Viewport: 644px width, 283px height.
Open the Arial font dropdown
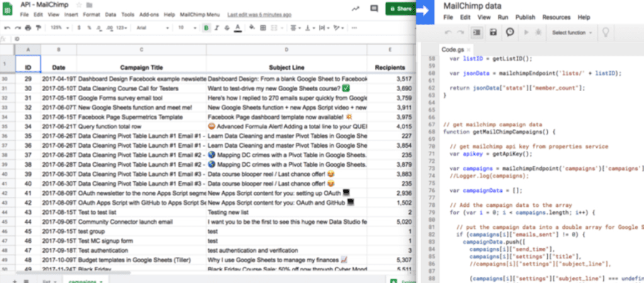click(152, 28)
